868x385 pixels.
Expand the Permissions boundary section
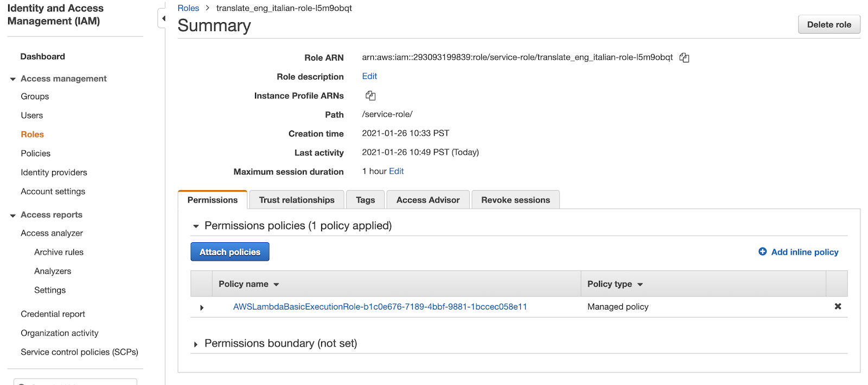(196, 344)
